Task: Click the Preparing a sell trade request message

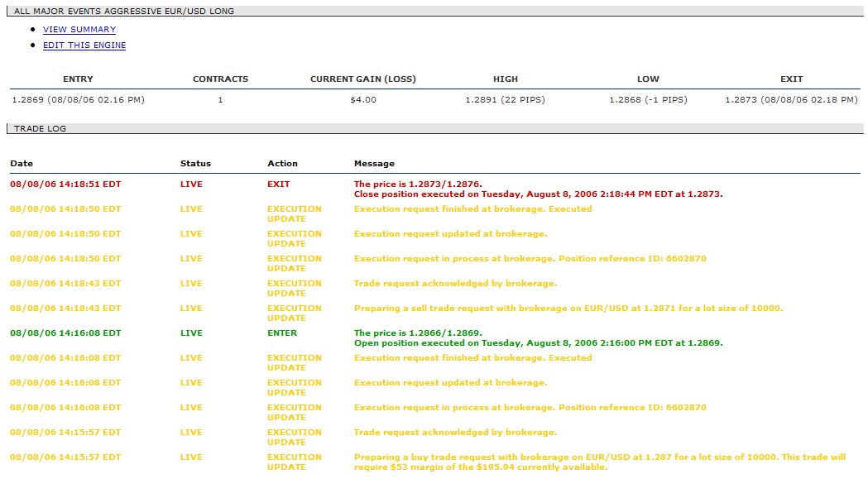Action: coord(568,309)
